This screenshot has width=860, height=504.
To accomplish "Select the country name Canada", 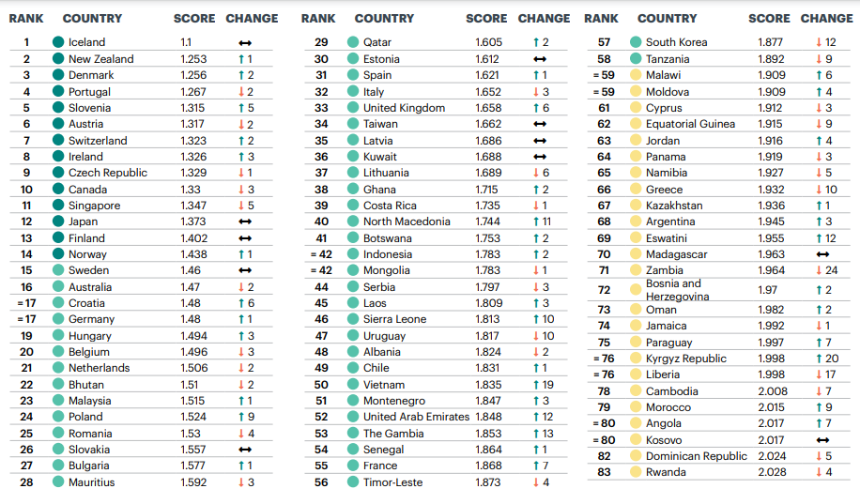I will 87,190.
